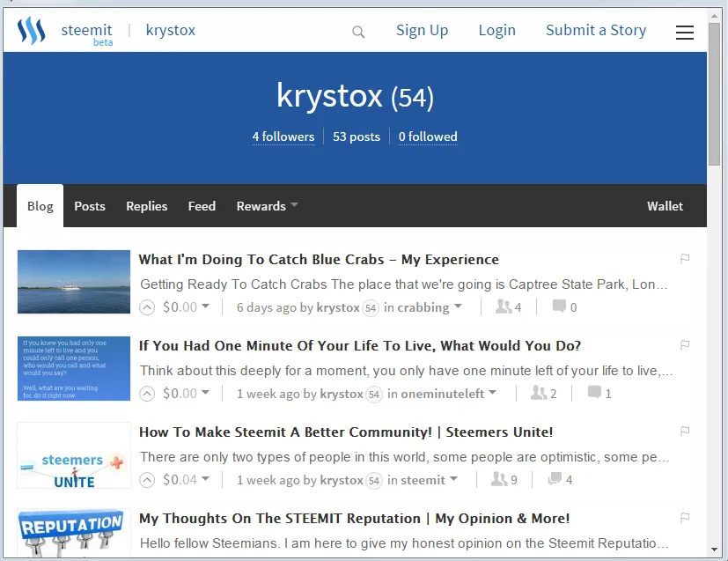Upvote the Steemers Unite post
The image size is (728, 561).
[x=147, y=480]
